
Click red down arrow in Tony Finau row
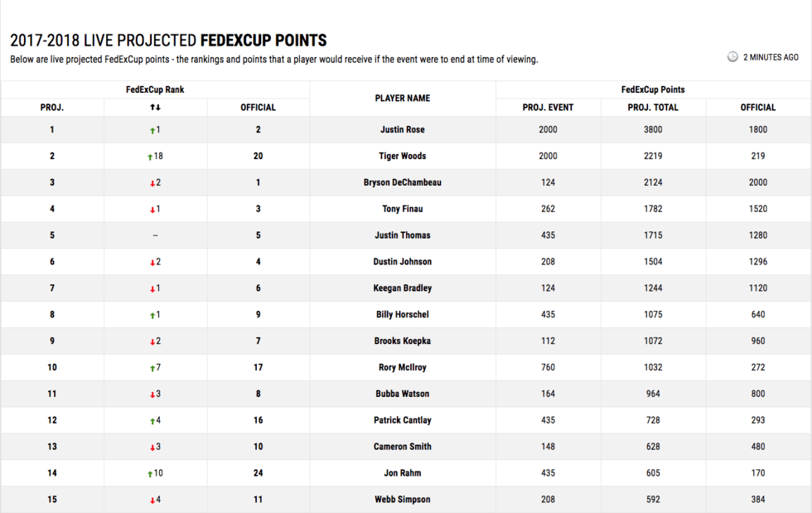click(x=152, y=210)
